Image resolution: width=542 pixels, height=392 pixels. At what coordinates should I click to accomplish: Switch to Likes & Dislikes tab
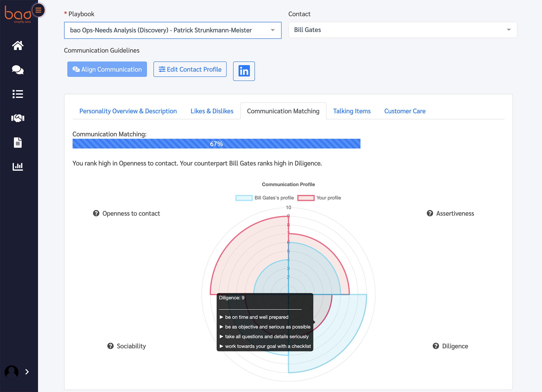pos(212,111)
